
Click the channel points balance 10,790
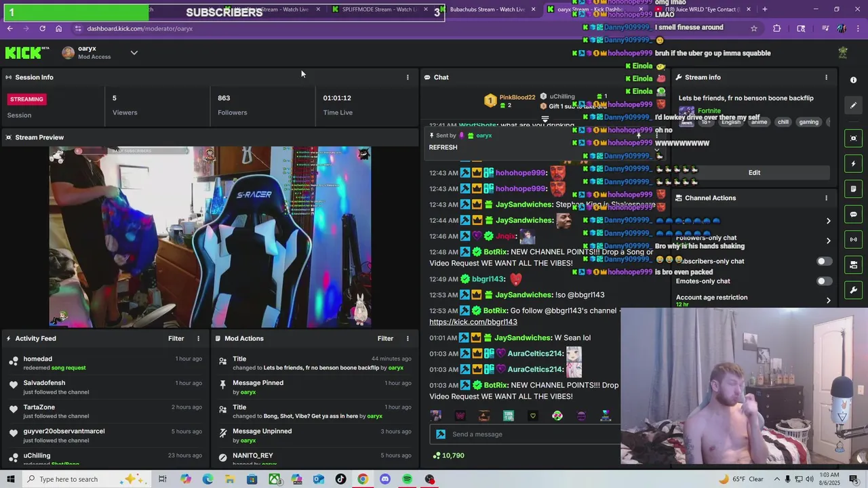(448, 455)
